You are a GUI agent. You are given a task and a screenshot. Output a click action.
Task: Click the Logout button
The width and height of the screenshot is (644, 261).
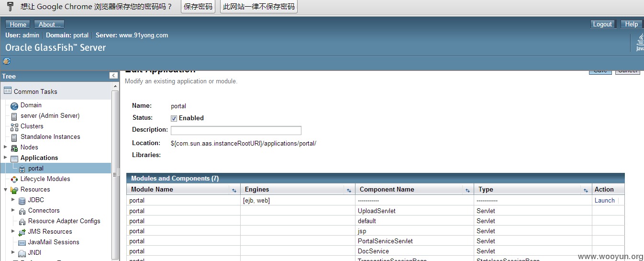pyautogui.click(x=602, y=24)
